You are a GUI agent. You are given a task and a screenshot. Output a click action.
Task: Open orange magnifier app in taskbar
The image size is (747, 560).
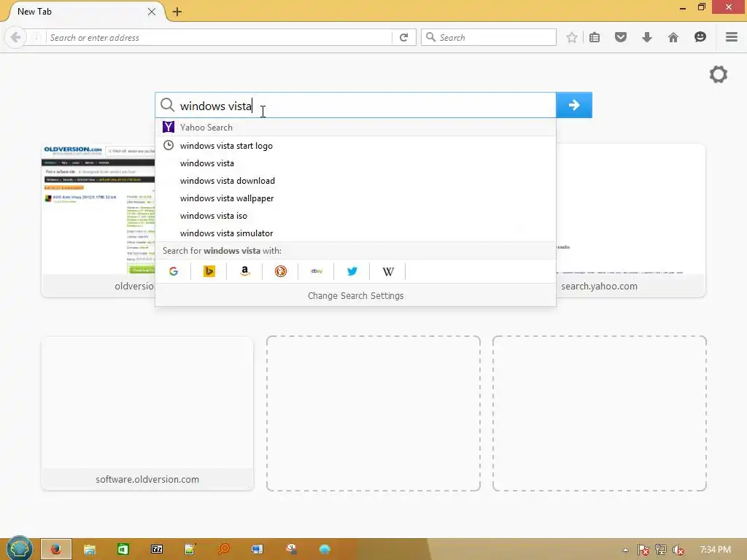[x=223, y=549]
